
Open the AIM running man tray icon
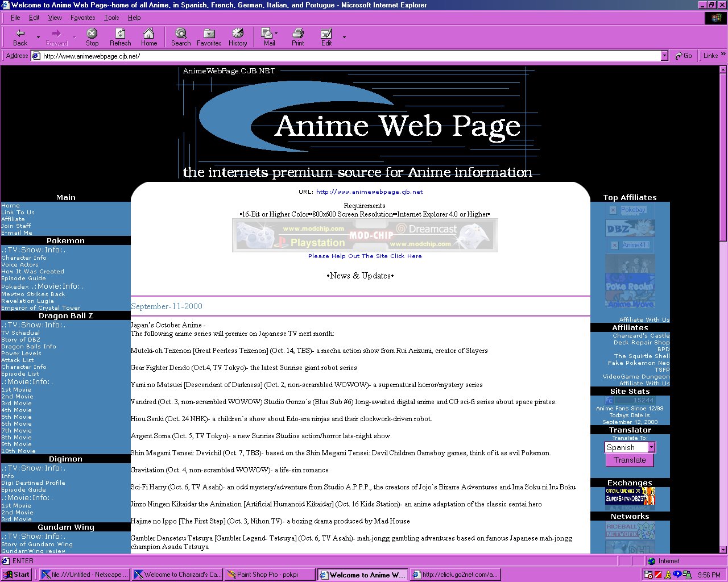pos(668,575)
